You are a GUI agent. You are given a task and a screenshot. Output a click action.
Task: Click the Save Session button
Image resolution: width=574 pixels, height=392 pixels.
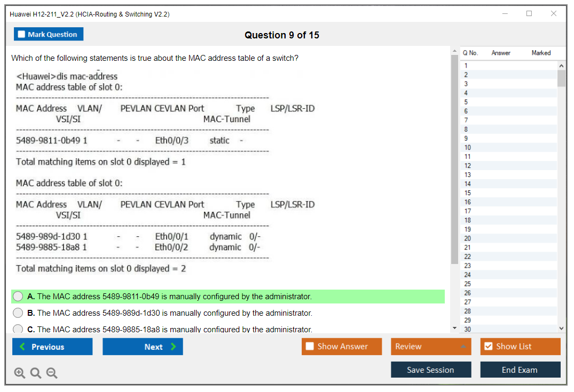click(x=431, y=370)
